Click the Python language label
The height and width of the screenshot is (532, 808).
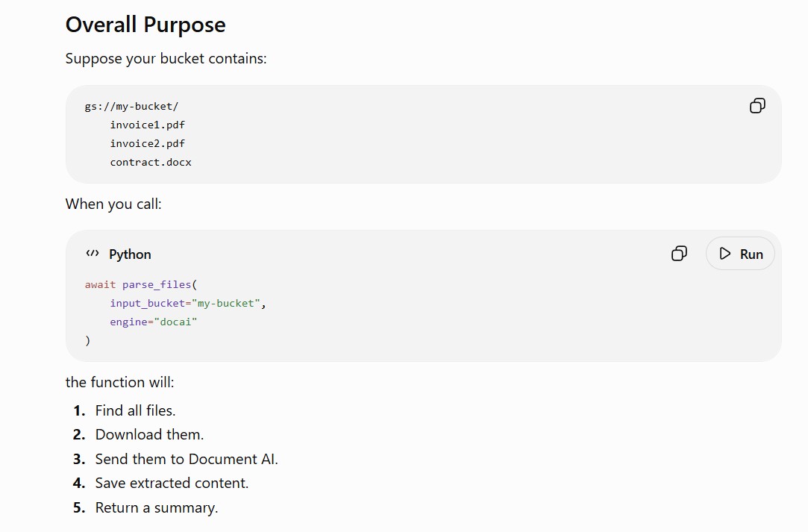[130, 254]
